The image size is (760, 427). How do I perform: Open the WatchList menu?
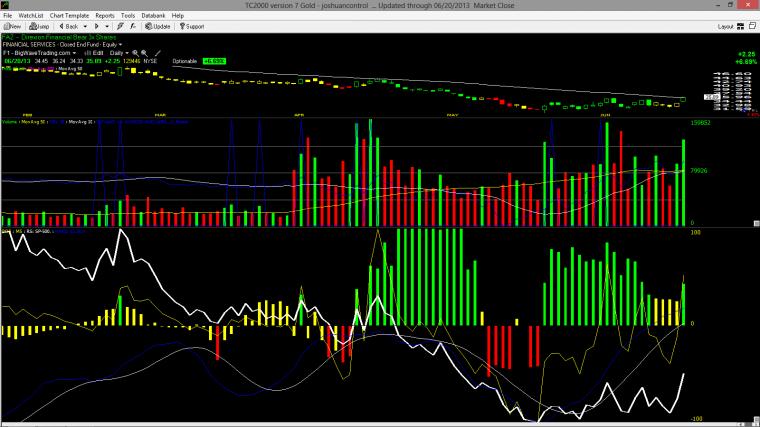[x=31, y=16]
